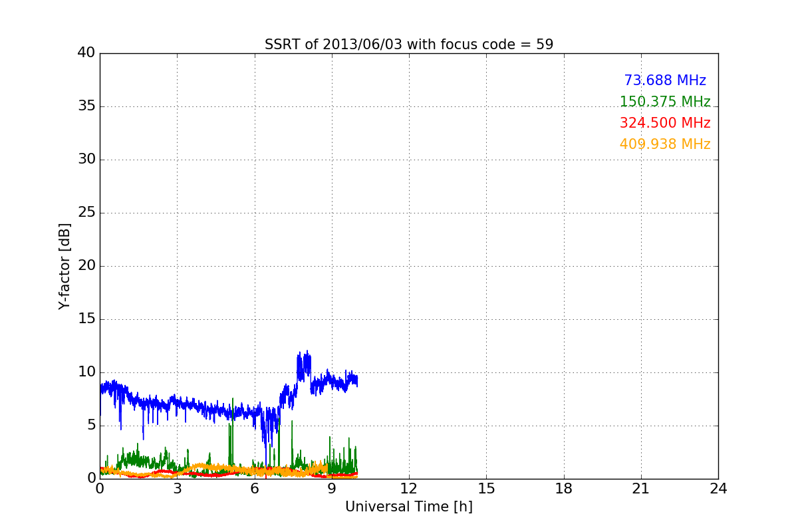The image size is (798, 532).
Task: Select the 324.500 MHz legend label
Action: click(x=665, y=123)
